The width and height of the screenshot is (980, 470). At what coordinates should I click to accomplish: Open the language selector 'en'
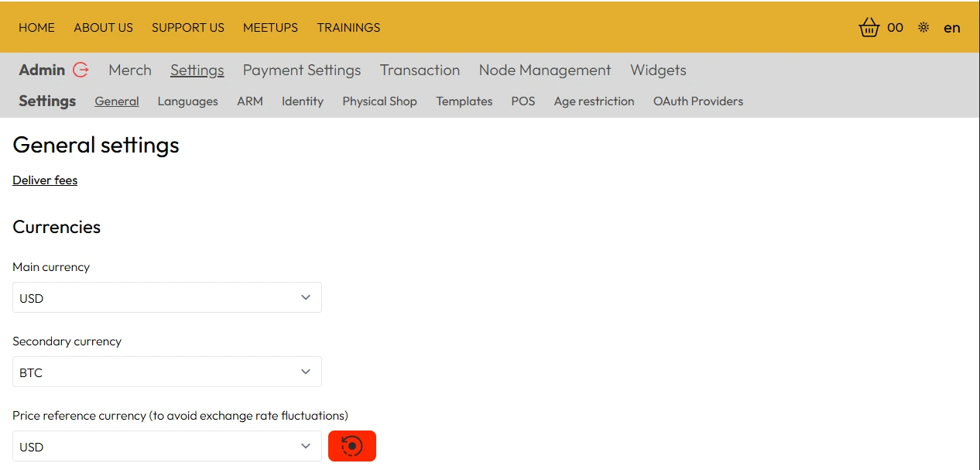(951, 28)
